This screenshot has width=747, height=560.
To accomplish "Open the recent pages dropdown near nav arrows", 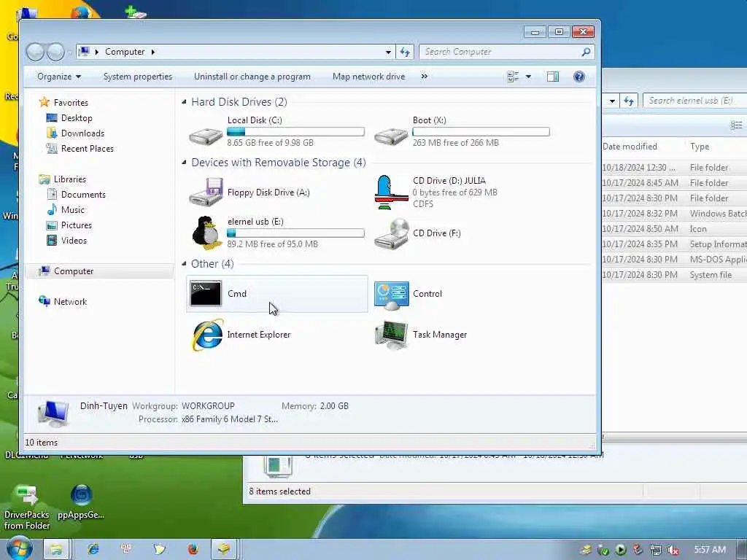I will 69,52.
